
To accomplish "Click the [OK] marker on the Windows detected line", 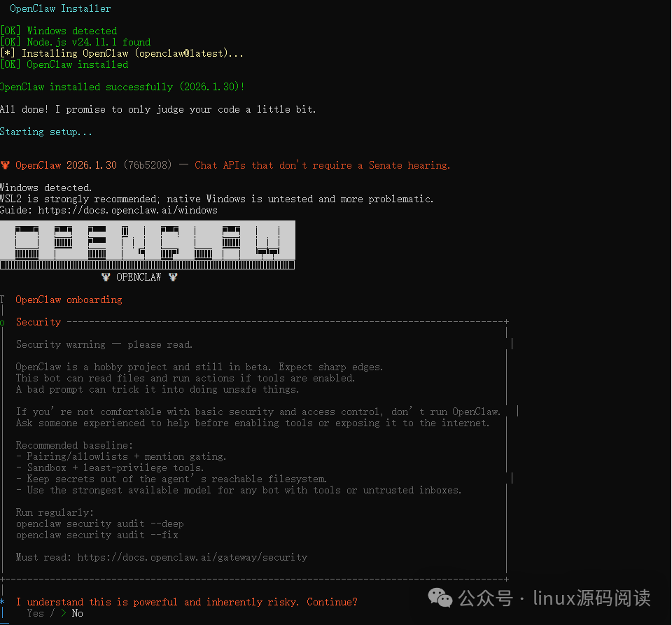I will point(10,30).
